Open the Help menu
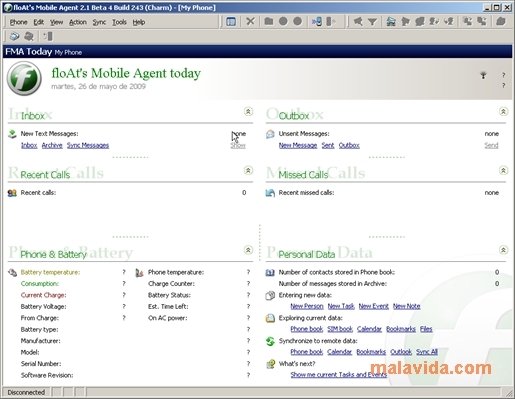515x399 pixels. pos(139,22)
